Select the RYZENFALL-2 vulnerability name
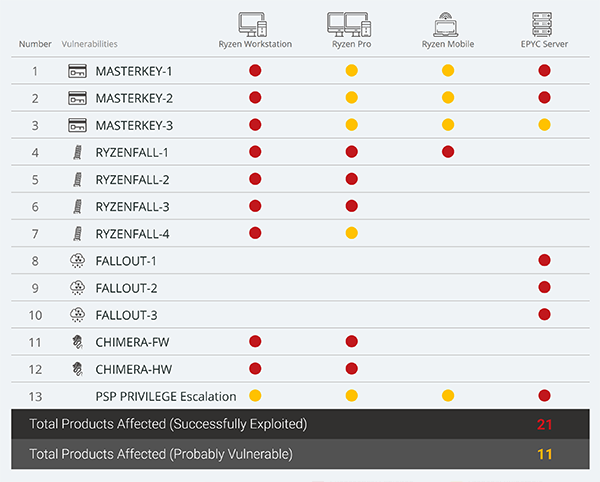The image size is (600, 482). 132,180
